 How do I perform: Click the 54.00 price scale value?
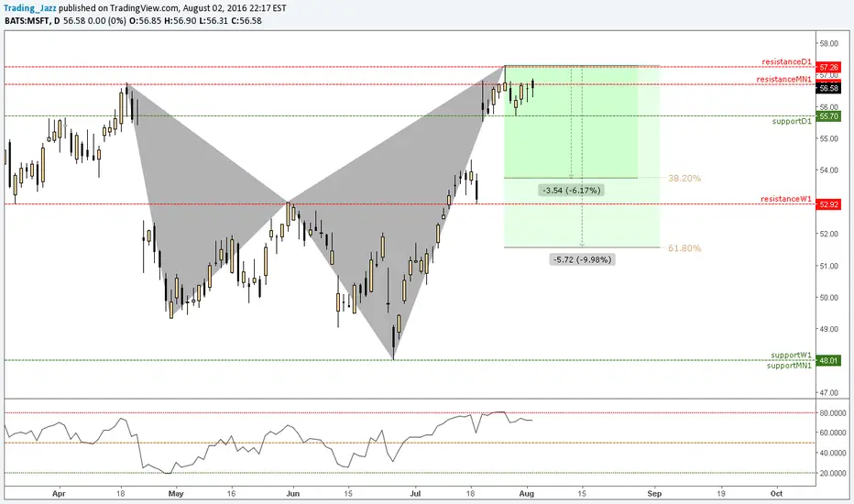tap(828, 170)
